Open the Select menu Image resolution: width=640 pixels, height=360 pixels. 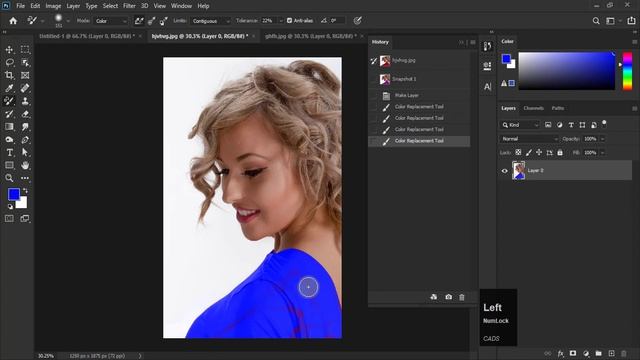tap(110, 6)
